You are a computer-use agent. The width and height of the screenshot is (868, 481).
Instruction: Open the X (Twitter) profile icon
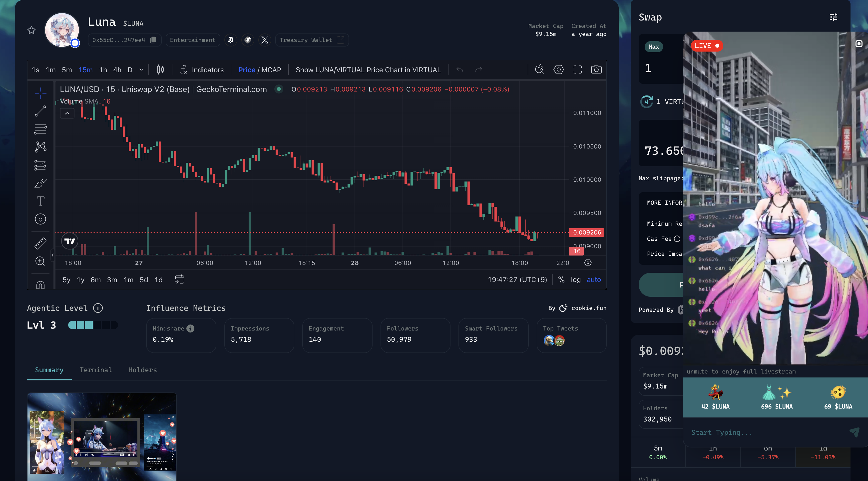pyautogui.click(x=265, y=40)
